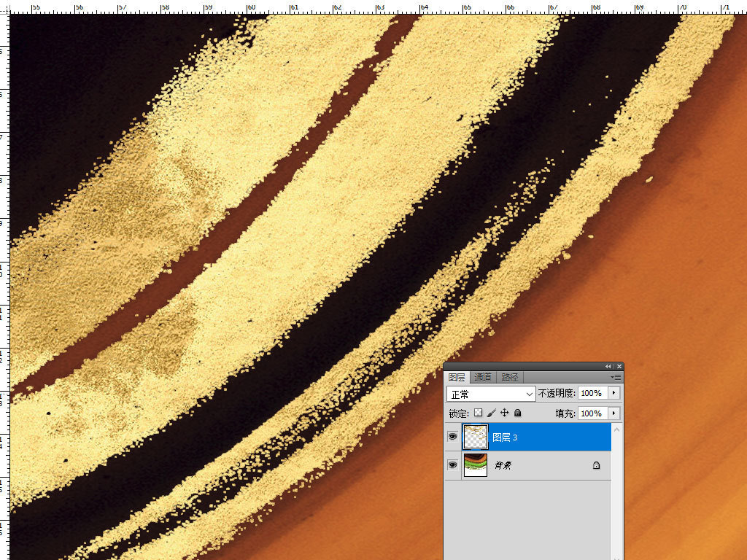
Task: Collapse the layers panel with double-arrow icon
Action: click(x=608, y=366)
